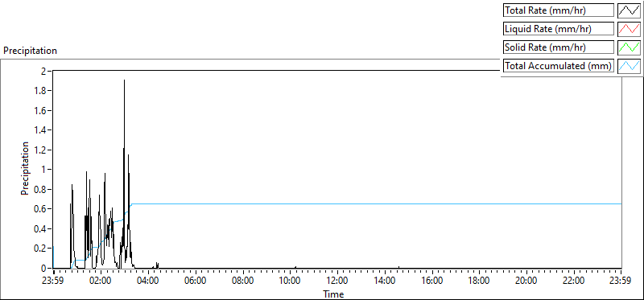Click the 02:00 time axis label
Image resolution: width=644 pixels, height=300 pixels.
tap(101, 282)
